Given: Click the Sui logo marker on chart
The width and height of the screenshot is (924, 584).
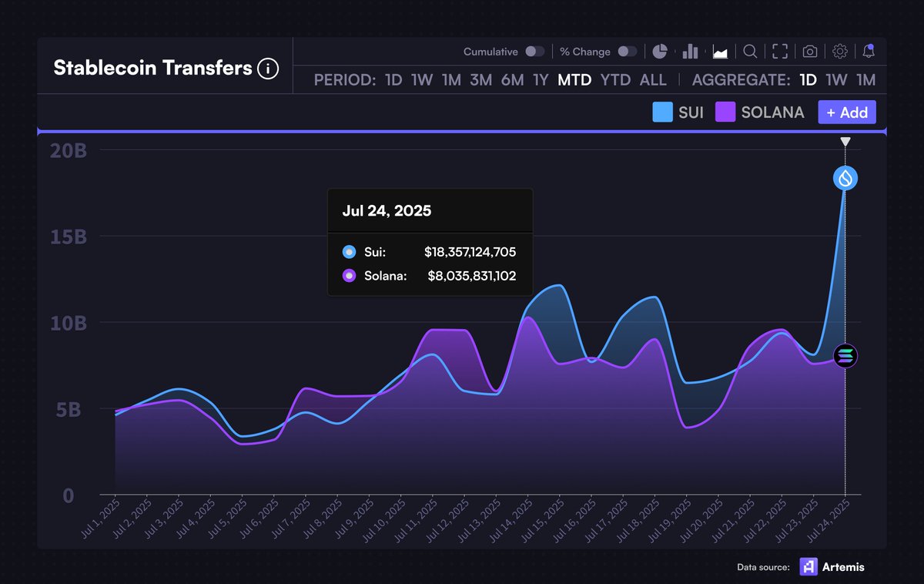Looking at the screenshot, I should [845, 179].
